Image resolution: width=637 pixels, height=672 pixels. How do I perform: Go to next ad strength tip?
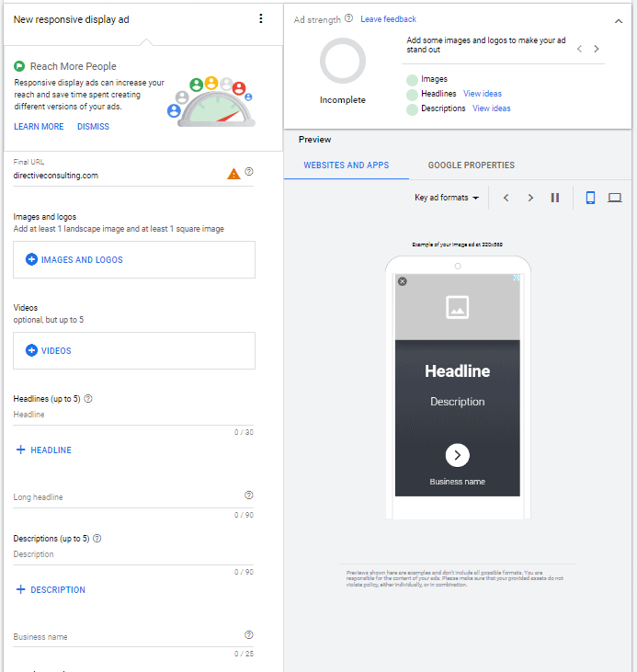click(x=597, y=49)
